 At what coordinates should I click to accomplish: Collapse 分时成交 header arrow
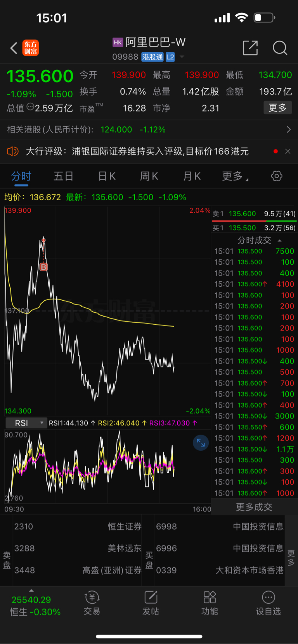[x=280, y=241]
